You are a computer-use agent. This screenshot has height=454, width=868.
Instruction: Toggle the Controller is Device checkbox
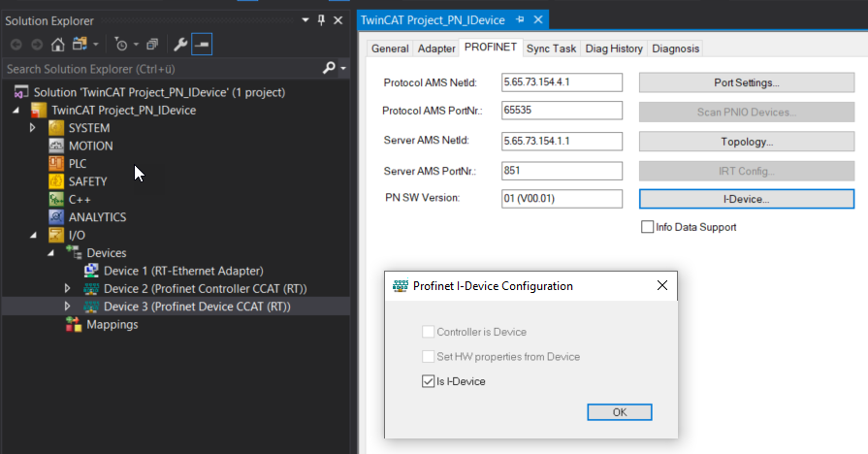click(x=428, y=332)
